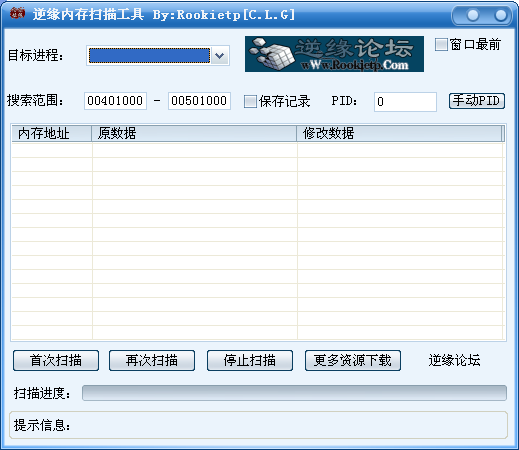The image size is (519, 450).
Task: Click the 修改数据 column header
Action: click(x=399, y=133)
